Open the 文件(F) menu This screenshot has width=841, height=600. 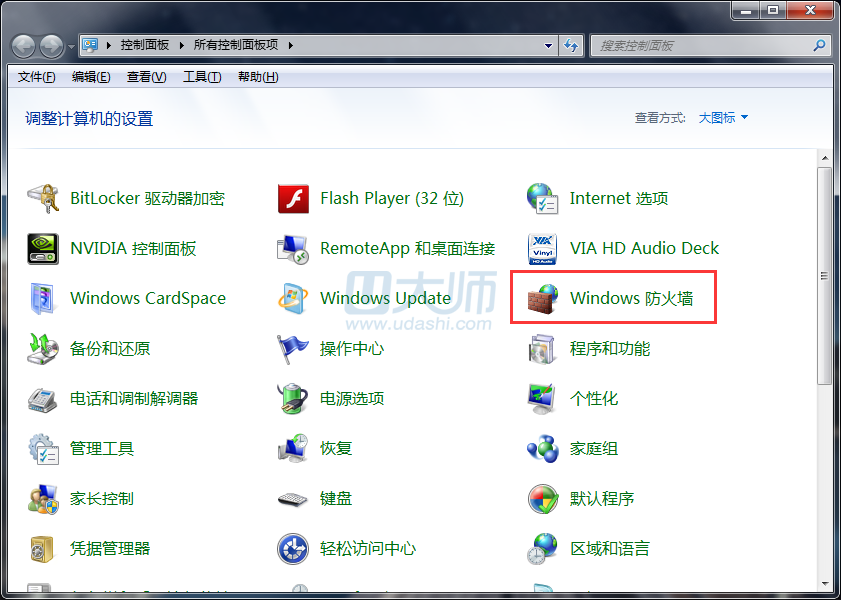click(x=37, y=77)
